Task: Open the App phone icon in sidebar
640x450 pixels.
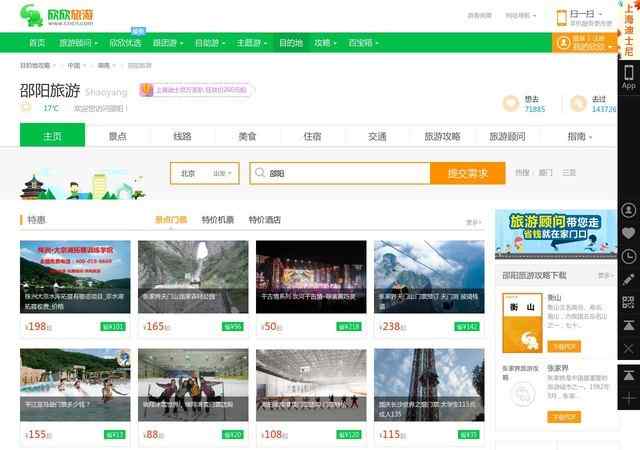Action: click(628, 76)
